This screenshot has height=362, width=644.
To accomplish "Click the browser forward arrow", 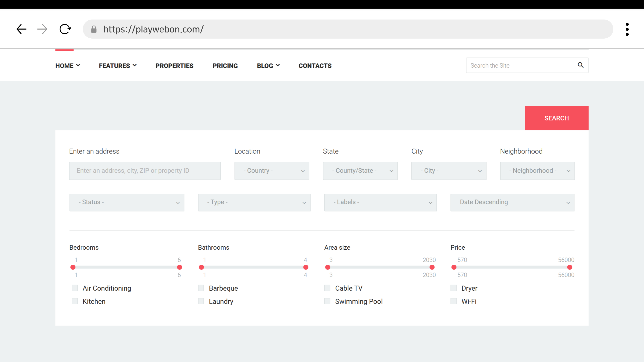I will point(42,29).
